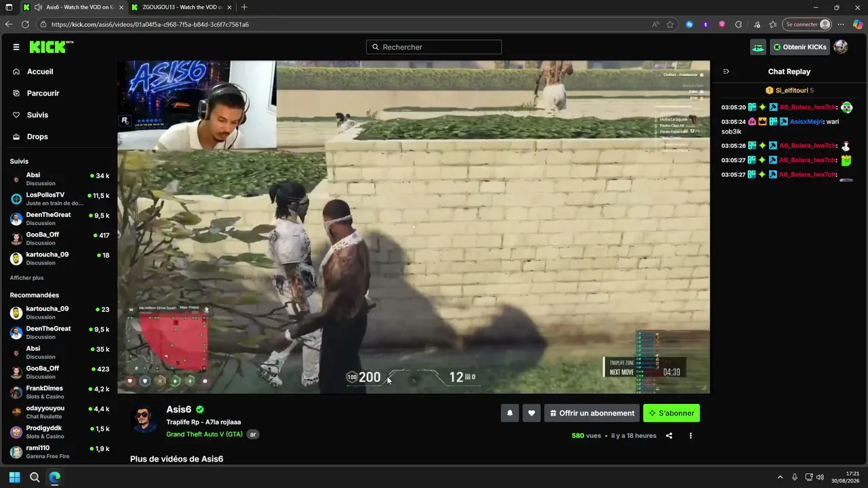Open rami110 recommended channel
This screenshot has width=868, height=488.
coord(60,451)
